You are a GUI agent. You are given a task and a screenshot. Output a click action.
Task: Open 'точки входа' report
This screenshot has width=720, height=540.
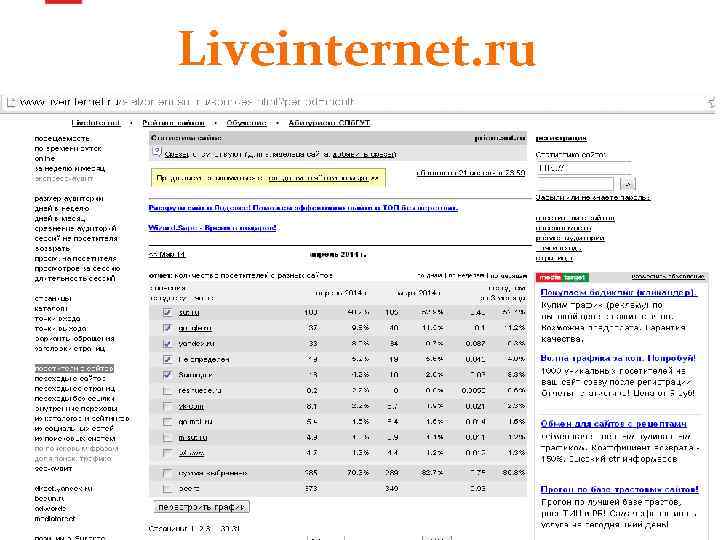point(57,318)
